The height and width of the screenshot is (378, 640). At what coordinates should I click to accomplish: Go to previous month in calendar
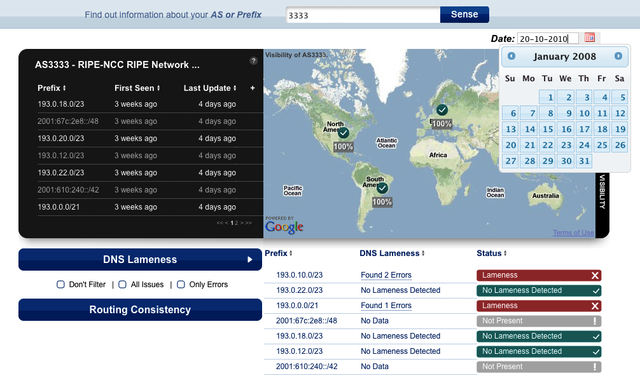pyautogui.click(x=511, y=56)
